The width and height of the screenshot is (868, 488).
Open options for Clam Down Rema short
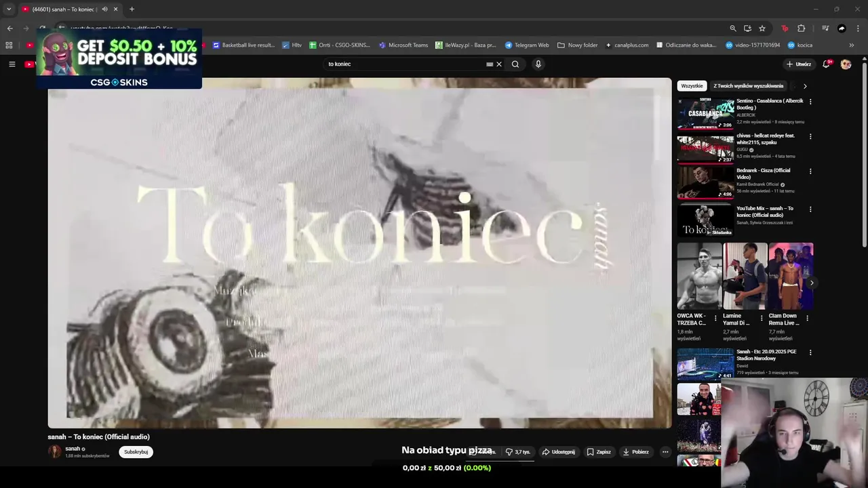(807, 318)
